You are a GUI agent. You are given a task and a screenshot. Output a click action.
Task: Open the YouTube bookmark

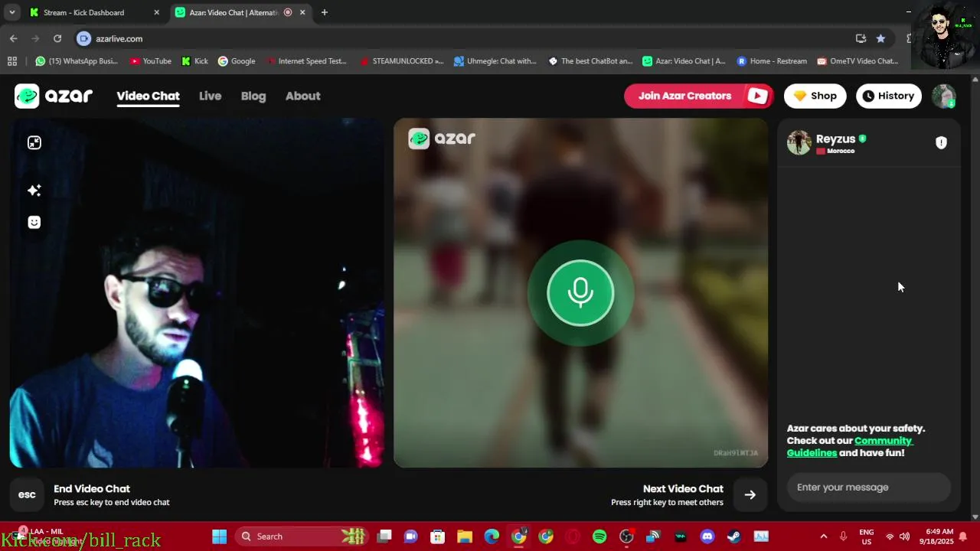pos(151,61)
